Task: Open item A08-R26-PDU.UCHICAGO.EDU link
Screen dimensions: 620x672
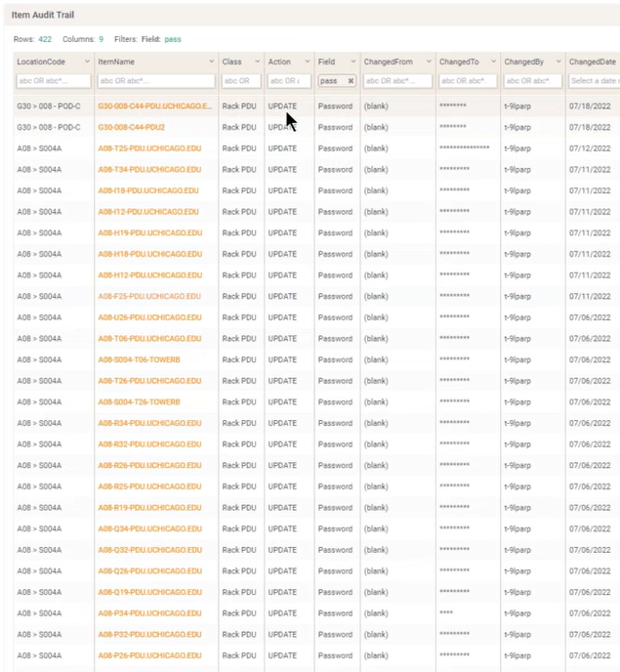Action: tap(149, 466)
